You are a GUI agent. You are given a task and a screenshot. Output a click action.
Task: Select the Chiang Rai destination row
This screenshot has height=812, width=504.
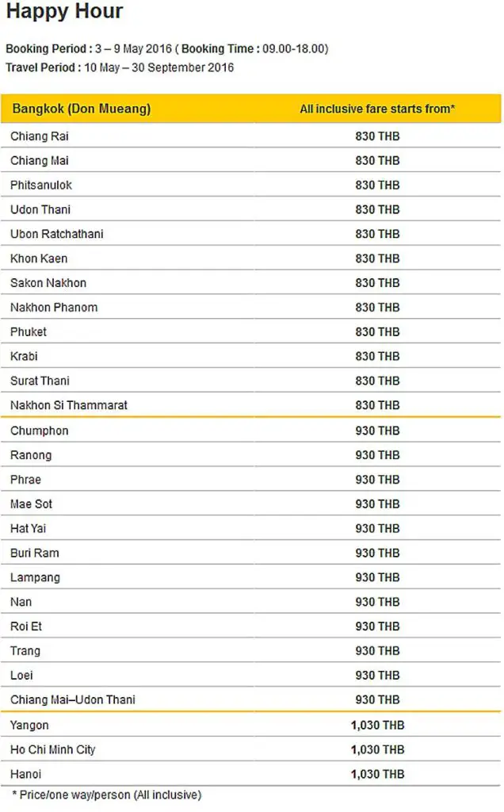(251, 136)
